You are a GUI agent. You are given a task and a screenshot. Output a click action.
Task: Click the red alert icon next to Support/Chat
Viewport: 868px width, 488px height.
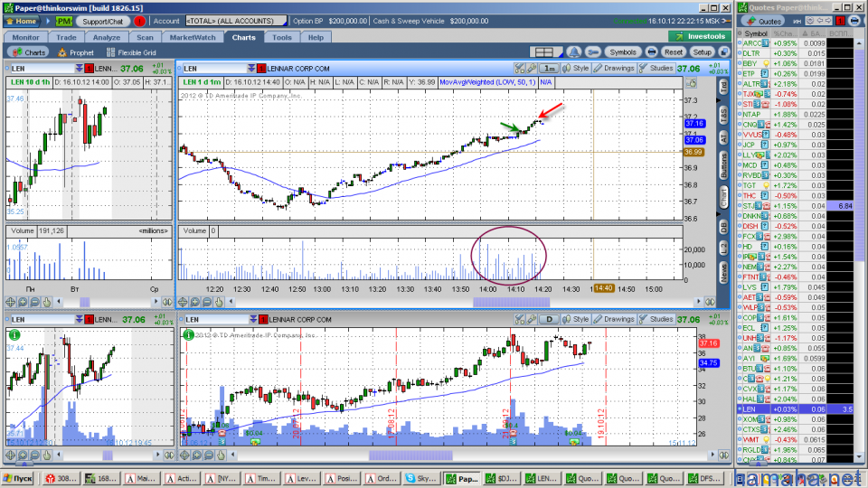[x=139, y=21]
